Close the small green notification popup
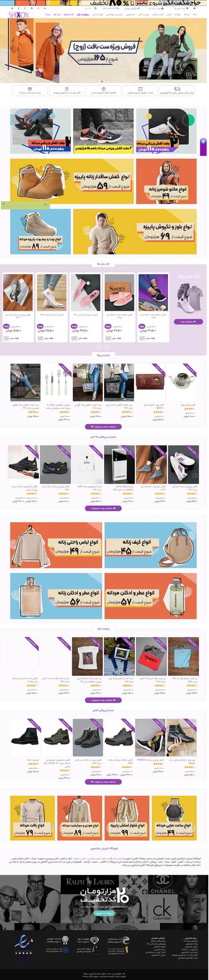Image resolution: width=209 pixels, height=980 pixels. 4,204
